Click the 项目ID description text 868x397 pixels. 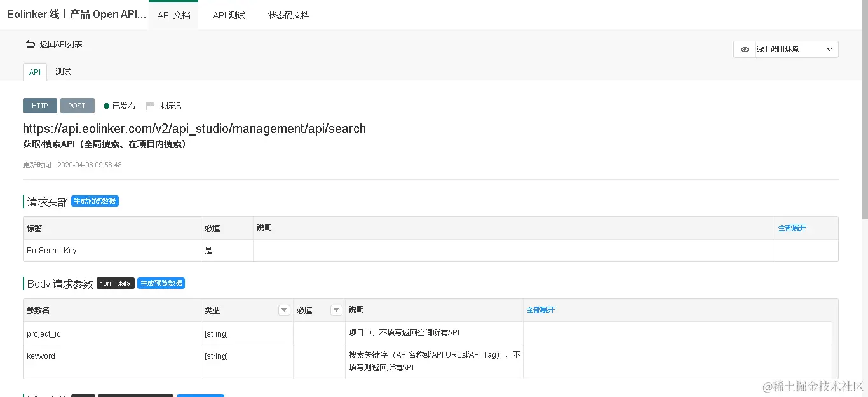tap(403, 333)
